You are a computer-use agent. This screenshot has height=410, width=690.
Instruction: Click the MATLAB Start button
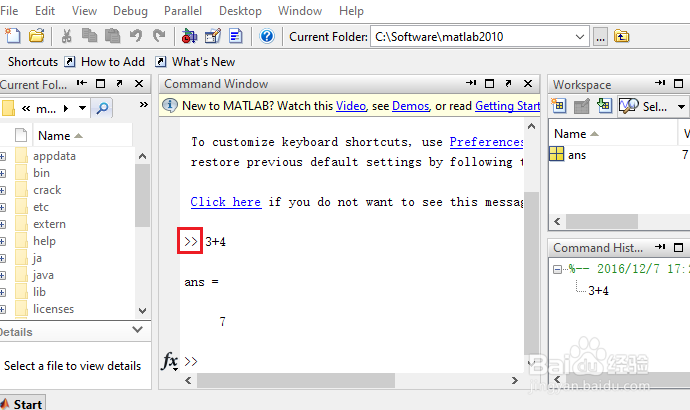coord(22,404)
